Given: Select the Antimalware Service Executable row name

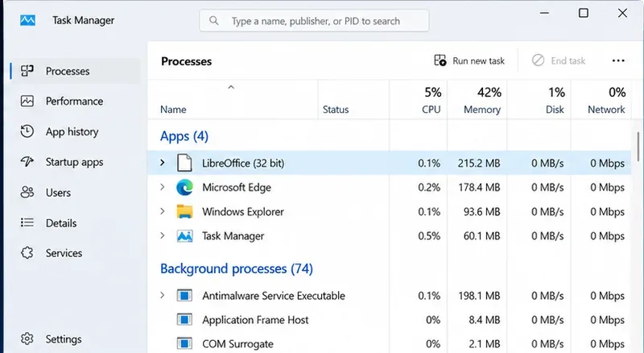Looking at the screenshot, I should tap(274, 296).
